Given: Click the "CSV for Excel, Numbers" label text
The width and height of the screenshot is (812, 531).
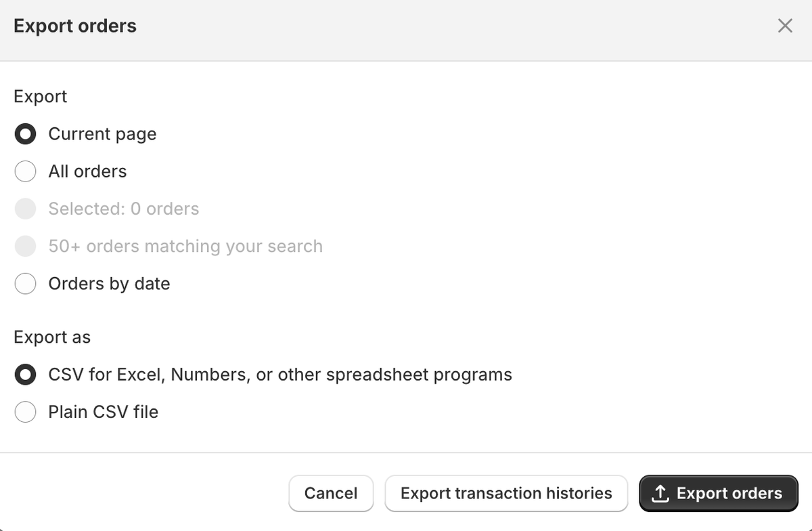Looking at the screenshot, I should click(280, 375).
